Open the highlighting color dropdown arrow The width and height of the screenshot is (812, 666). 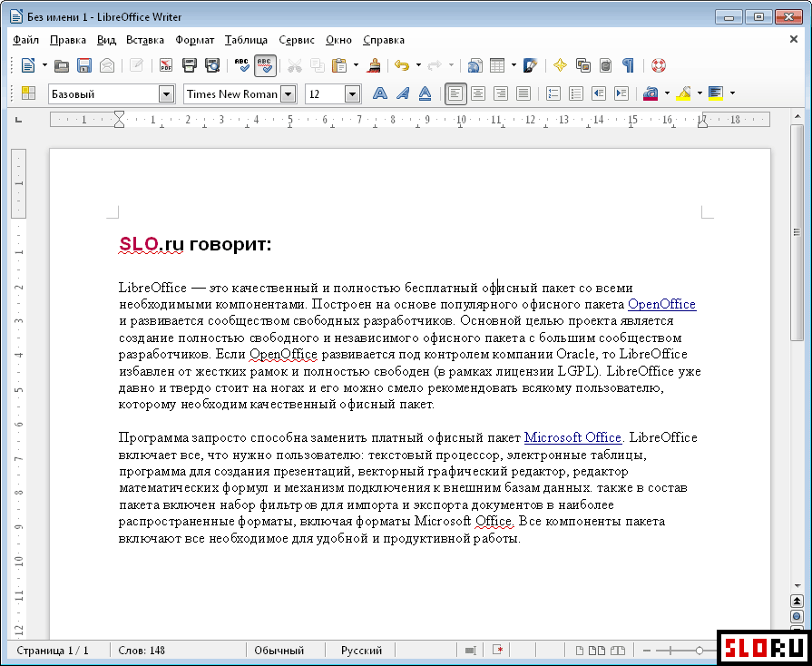tap(699, 93)
